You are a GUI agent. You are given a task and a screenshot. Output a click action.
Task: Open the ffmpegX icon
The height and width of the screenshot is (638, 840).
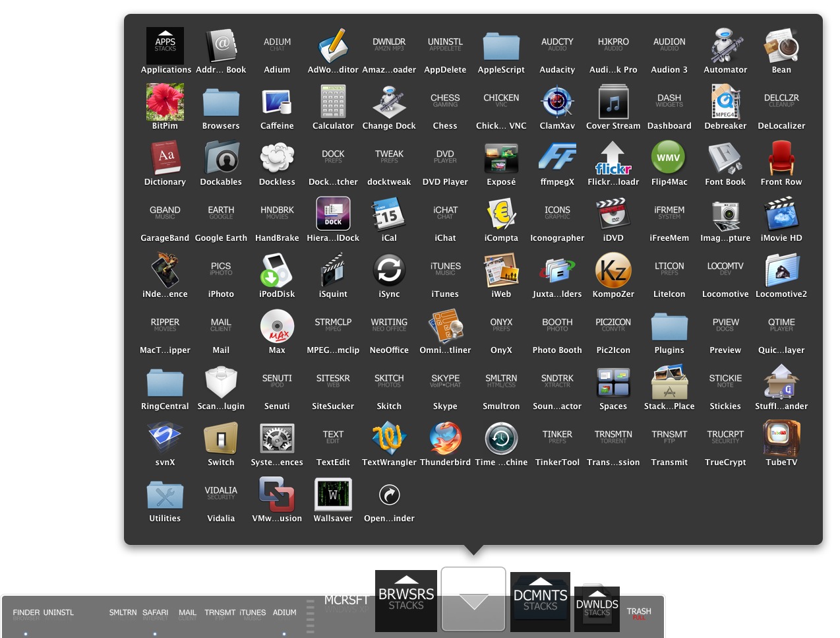click(557, 158)
